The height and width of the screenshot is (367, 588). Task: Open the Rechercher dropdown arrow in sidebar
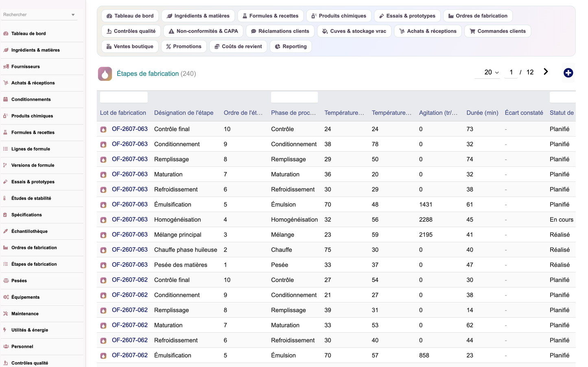[73, 15]
